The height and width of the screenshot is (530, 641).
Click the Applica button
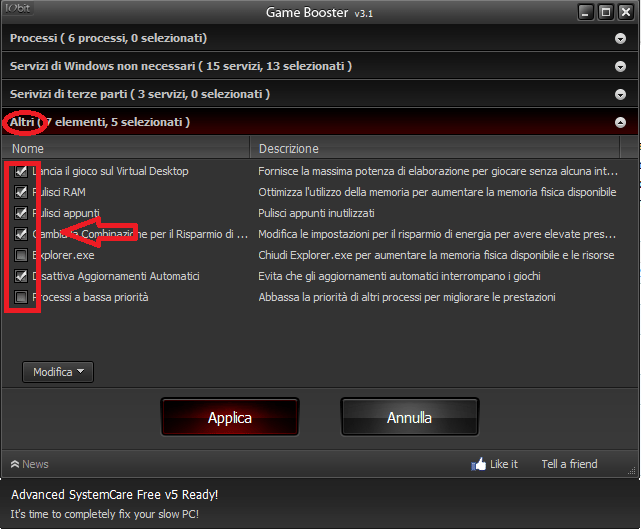pos(230,417)
